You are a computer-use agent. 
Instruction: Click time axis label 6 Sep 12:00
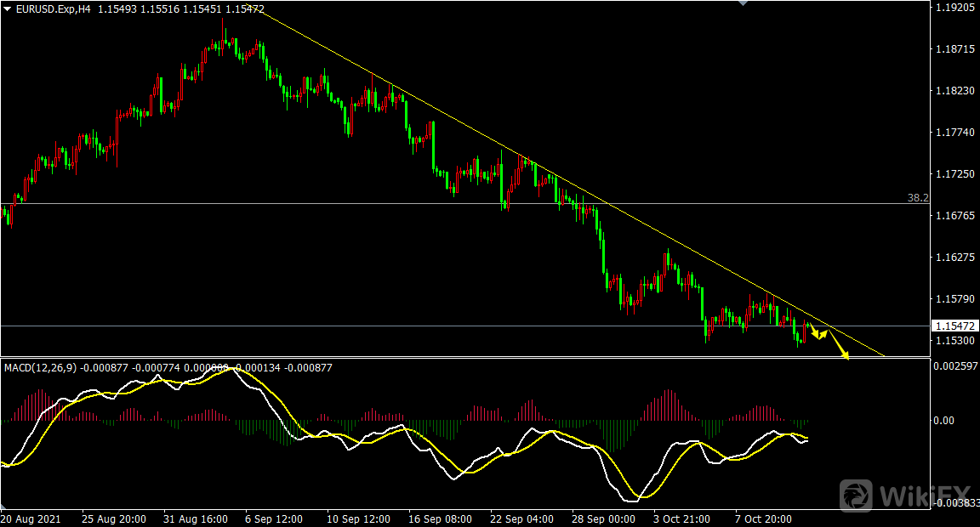pos(274,518)
